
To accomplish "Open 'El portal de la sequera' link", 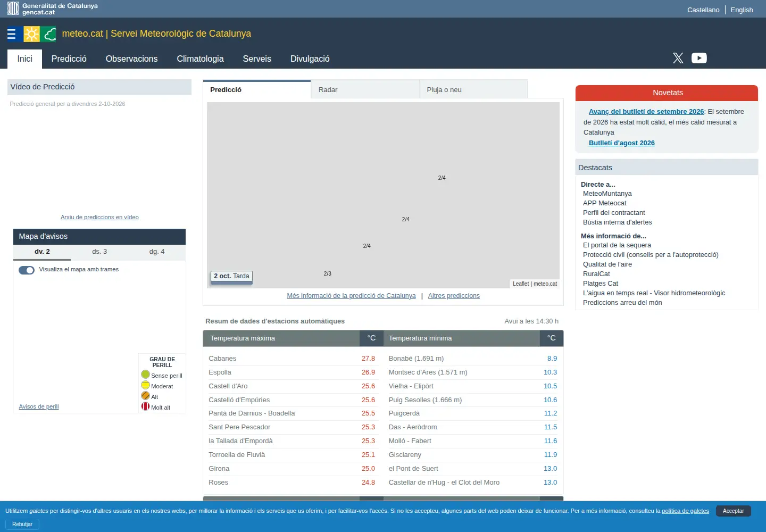I will coord(617,245).
